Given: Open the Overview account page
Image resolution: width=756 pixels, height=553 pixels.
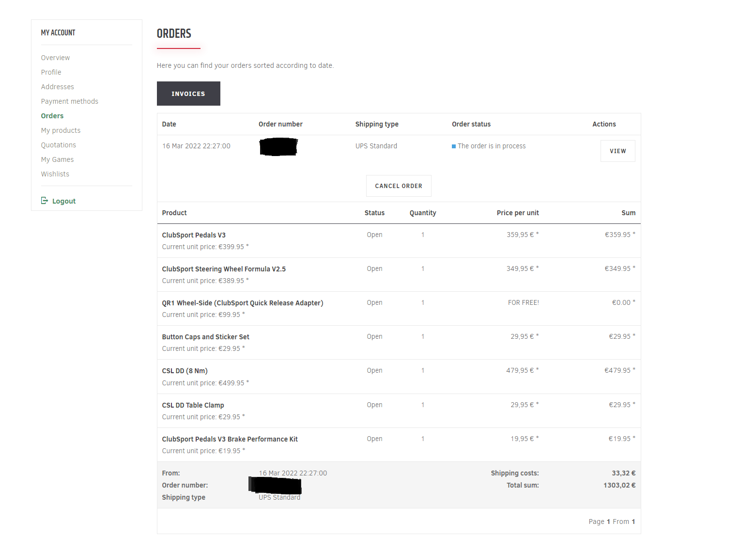Looking at the screenshot, I should [55, 58].
